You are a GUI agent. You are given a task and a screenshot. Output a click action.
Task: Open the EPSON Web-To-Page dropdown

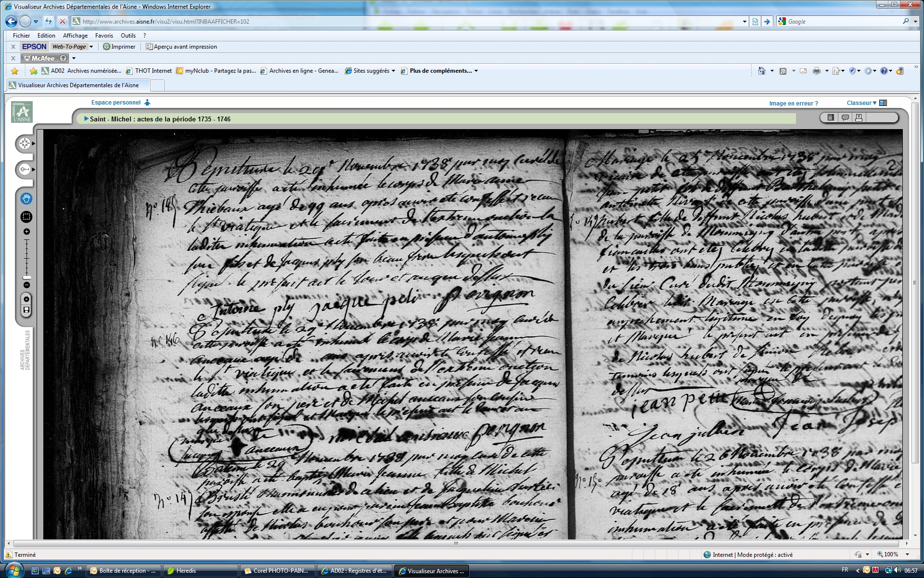point(91,47)
